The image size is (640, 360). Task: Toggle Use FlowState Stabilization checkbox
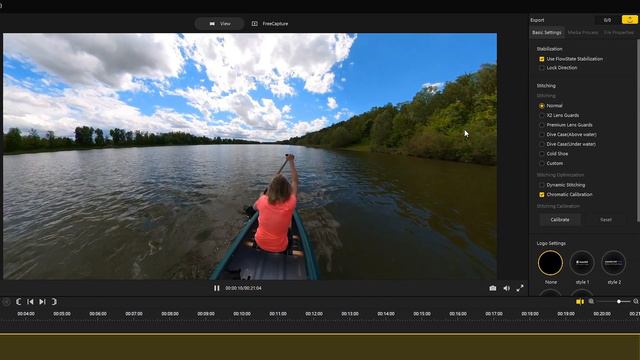point(542,59)
